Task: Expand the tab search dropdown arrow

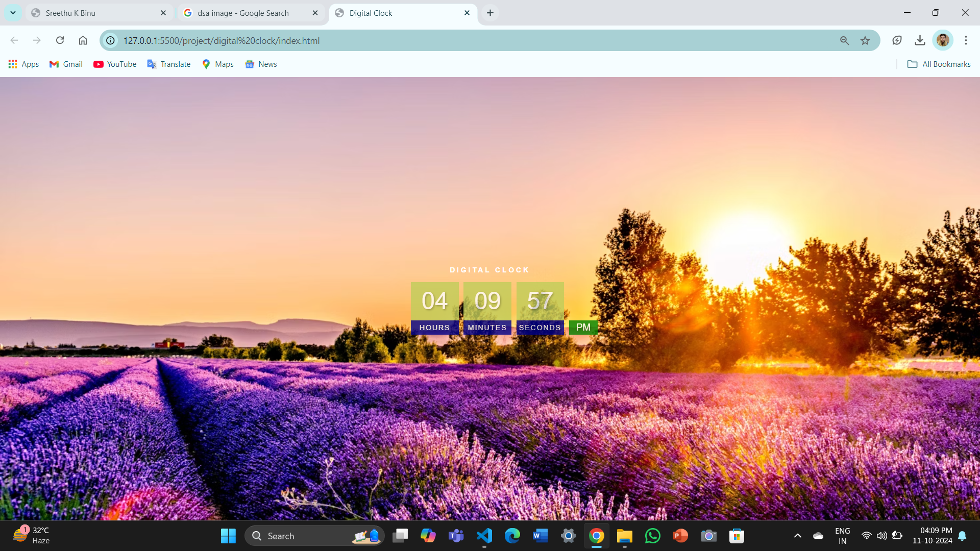Action: pyautogui.click(x=13, y=13)
